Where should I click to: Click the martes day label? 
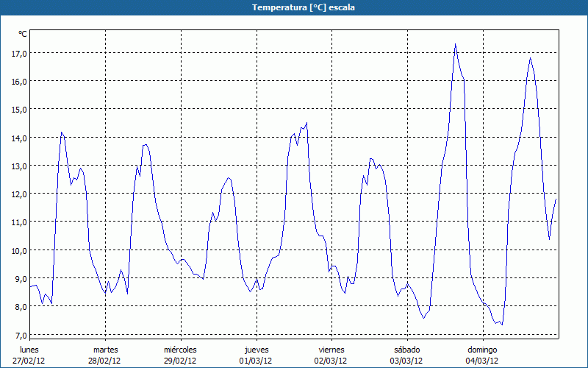click(x=105, y=350)
